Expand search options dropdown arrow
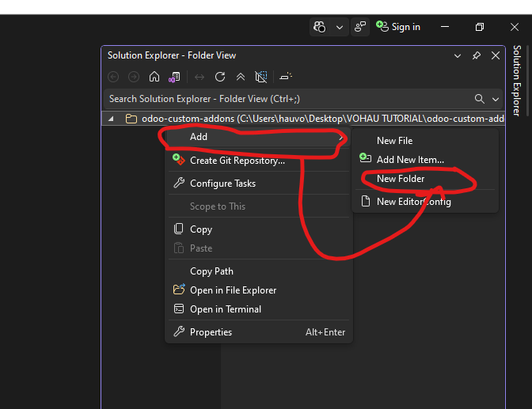 point(496,99)
